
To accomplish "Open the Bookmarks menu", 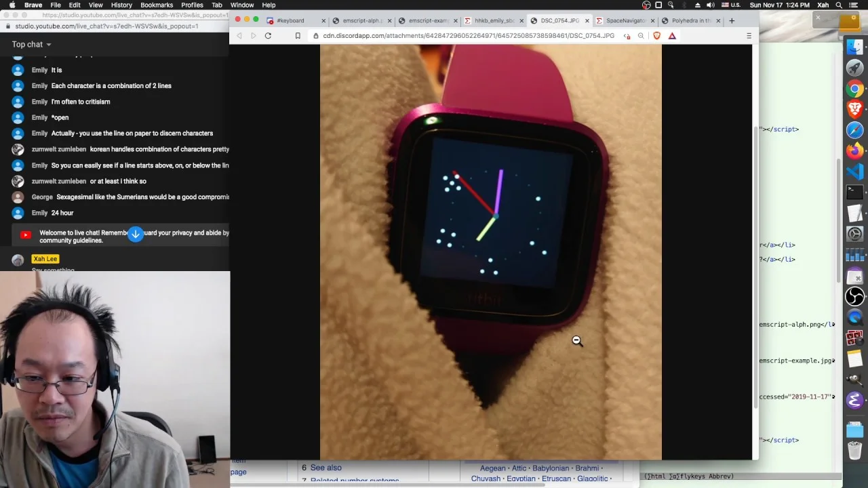I will point(157,5).
